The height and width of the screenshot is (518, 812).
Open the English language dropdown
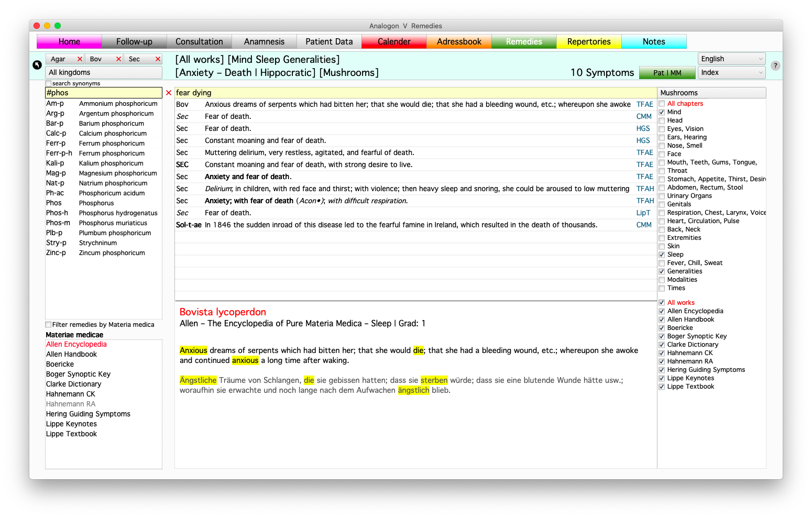click(731, 59)
